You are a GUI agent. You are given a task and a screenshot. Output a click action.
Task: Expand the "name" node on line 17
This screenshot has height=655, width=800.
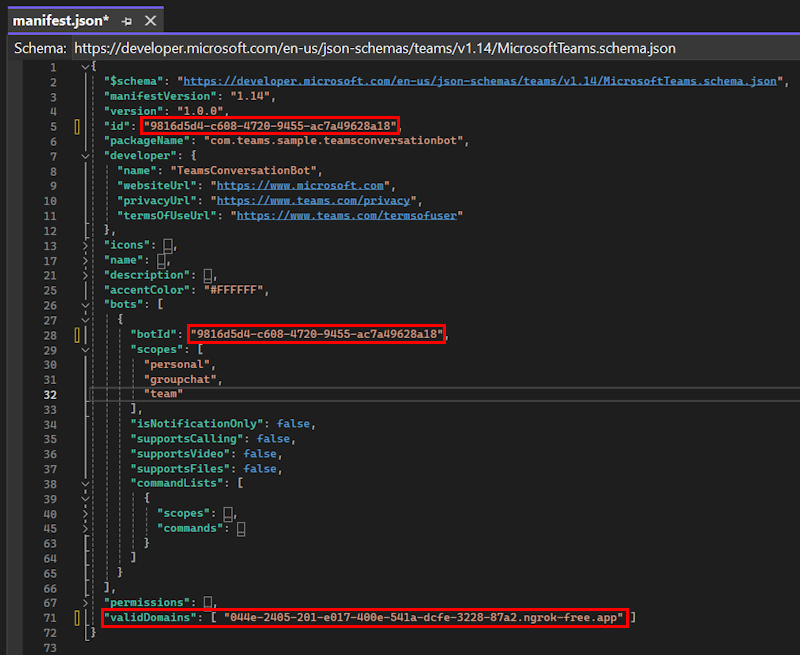[x=85, y=260]
